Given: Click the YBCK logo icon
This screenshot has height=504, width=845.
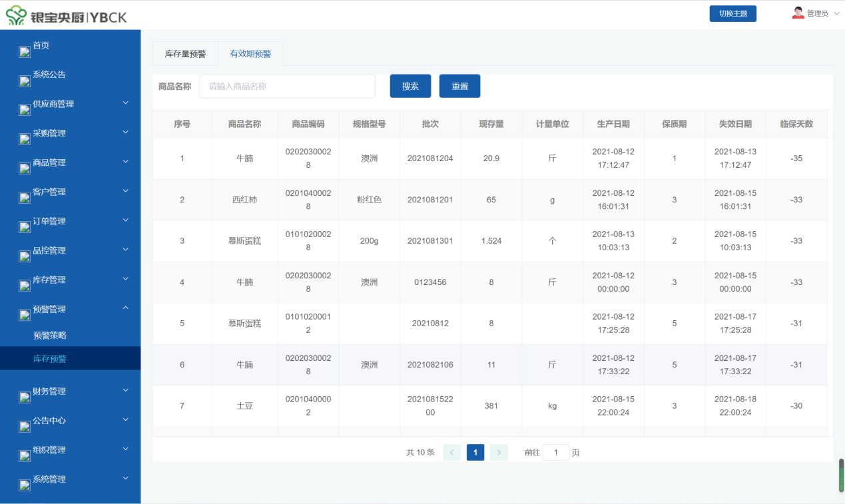Looking at the screenshot, I should [17, 16].
